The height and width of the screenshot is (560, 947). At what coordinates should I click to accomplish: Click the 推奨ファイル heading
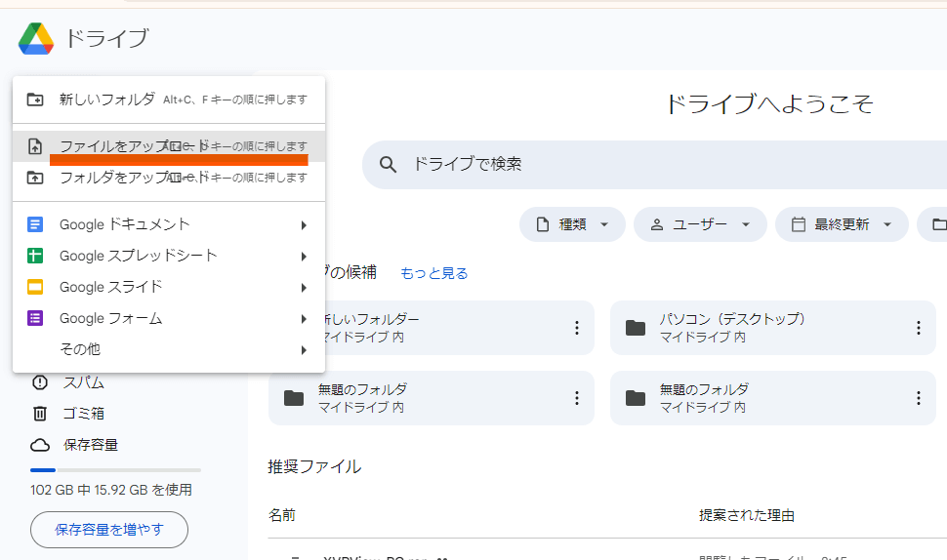tap(314, 466)
